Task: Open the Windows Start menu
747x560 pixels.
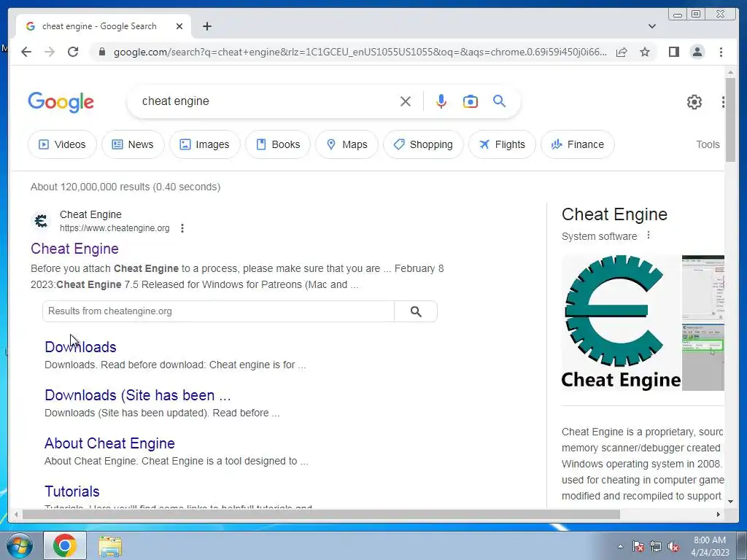Action: pyautogui.click(x=20, y=545)
